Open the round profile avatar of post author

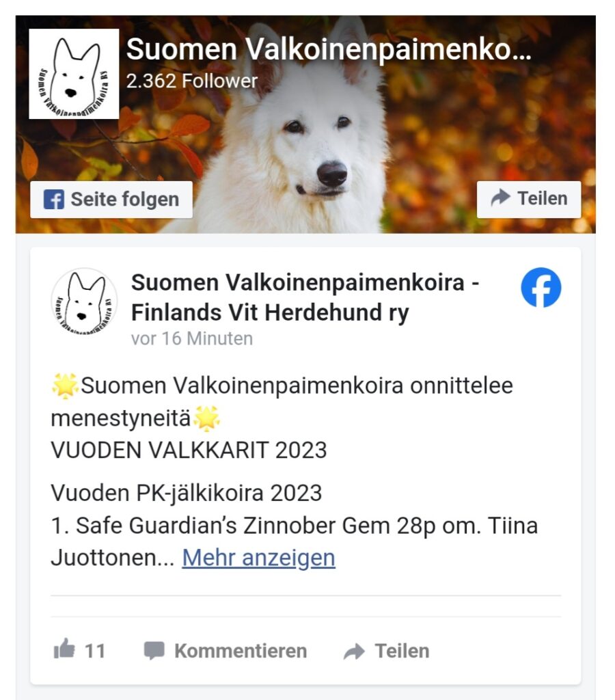point(84,301)
